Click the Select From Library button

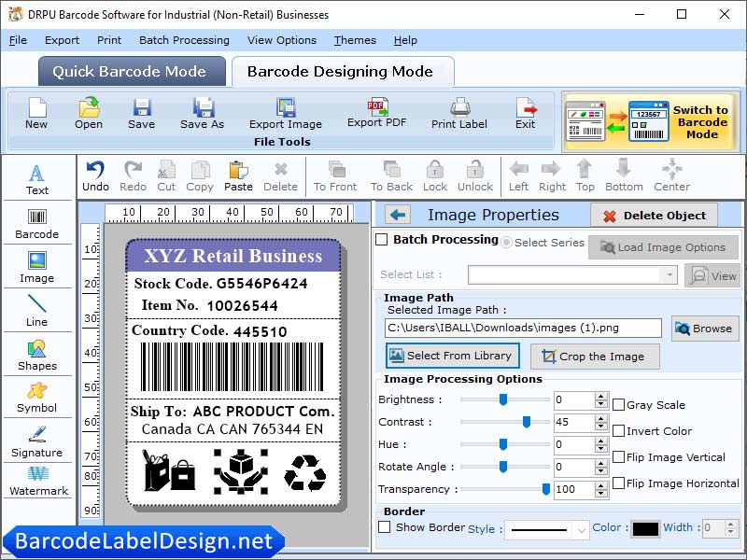[x=452, y=356]
